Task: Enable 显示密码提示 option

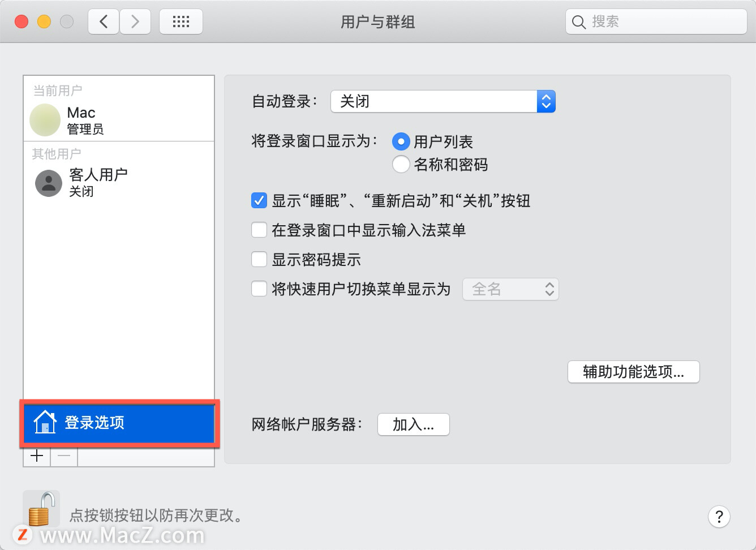Action: point(259,259)
